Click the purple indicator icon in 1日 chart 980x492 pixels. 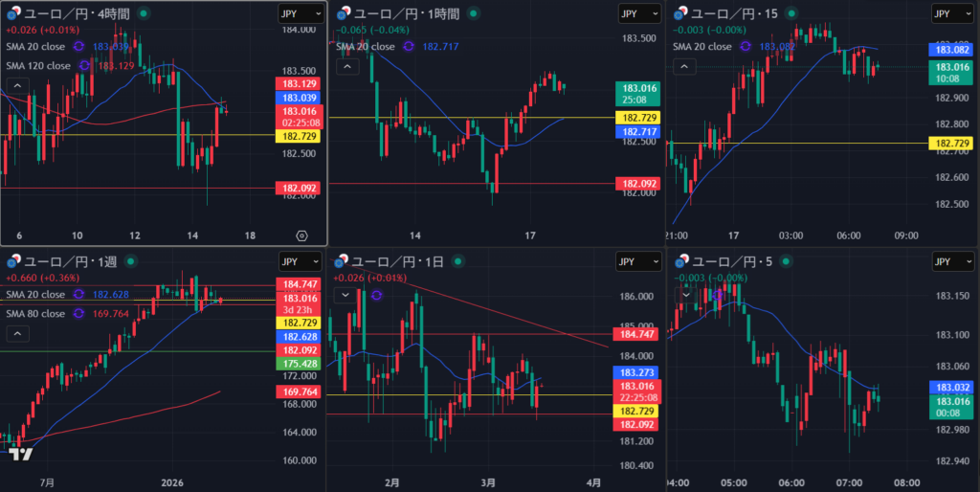(376, 295)
